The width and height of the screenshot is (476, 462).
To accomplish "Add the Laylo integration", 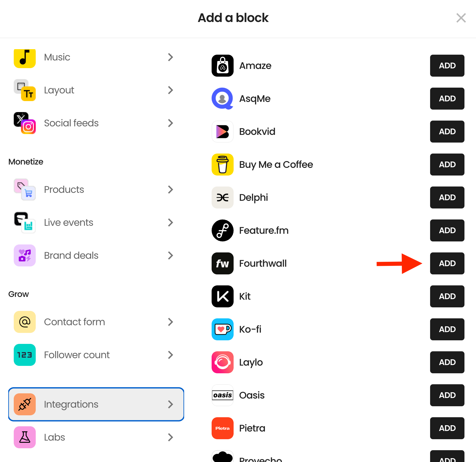I will tap(447, 362).
